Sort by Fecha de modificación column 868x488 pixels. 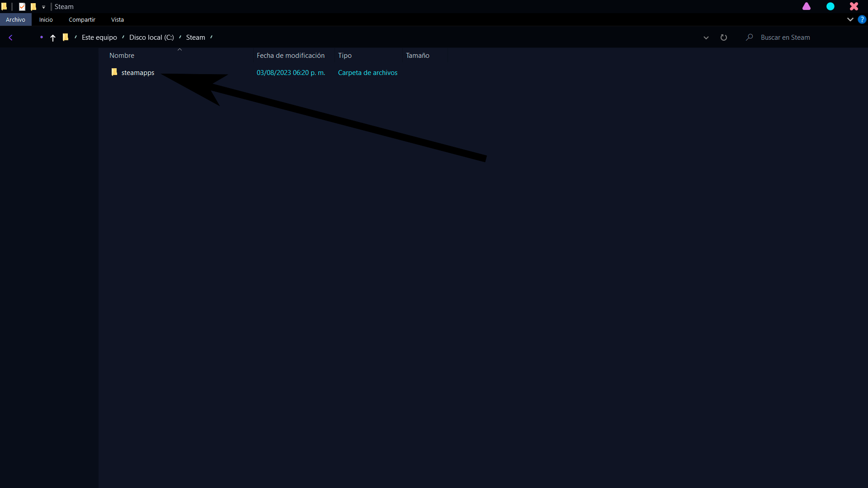point(291,55)
